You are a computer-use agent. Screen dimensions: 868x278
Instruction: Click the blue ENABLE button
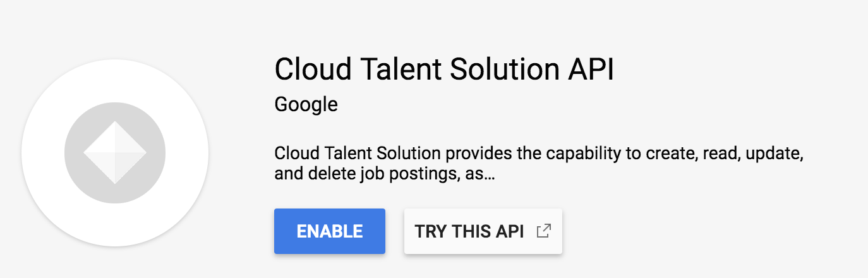pyautogui.click(x=329, y=231)
